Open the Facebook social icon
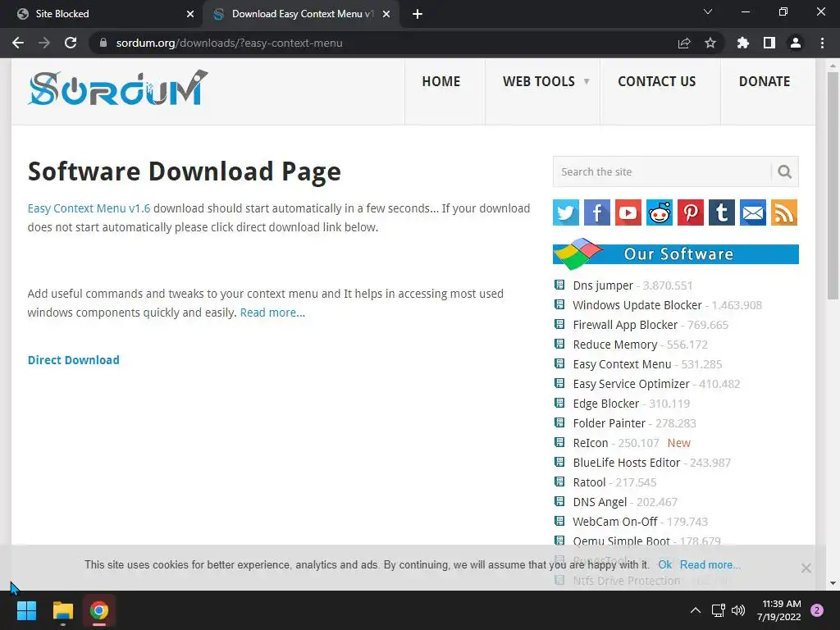Viewport: 840px width, 630px height. tap(597, 212)
